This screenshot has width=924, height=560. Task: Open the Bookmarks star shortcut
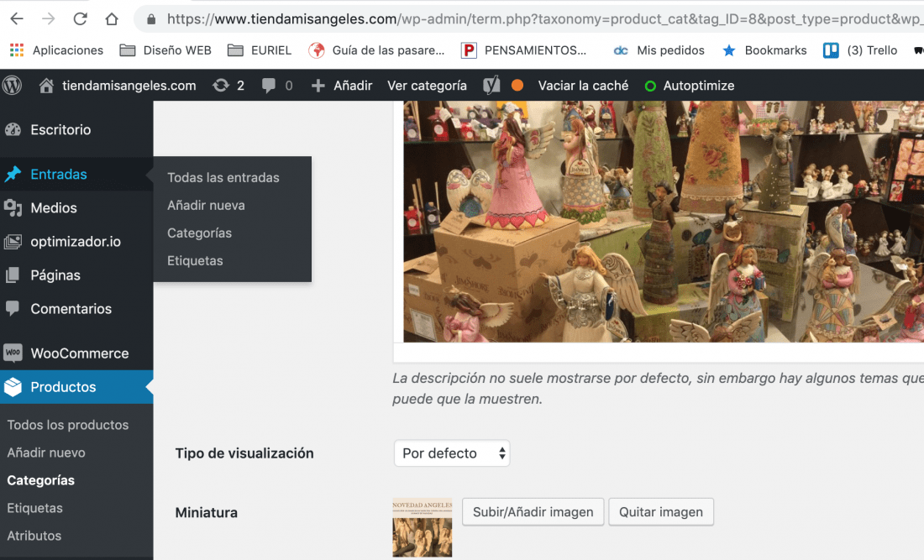764,50
